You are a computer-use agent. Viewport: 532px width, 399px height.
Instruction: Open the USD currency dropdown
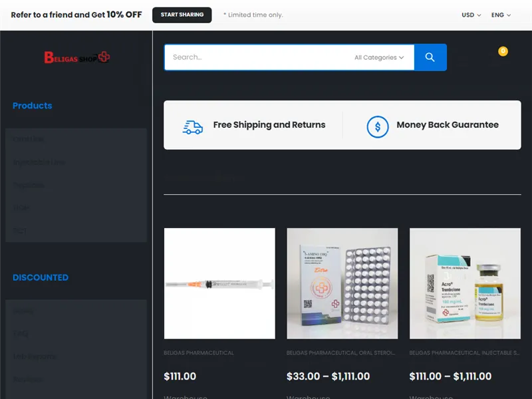[471, 15]
